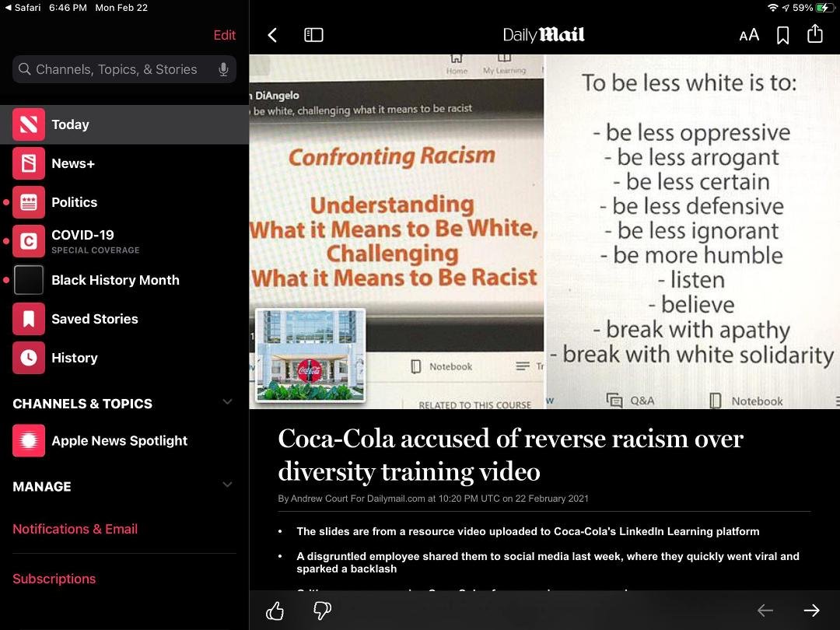
Task: Open the Politics topic
Action: 124,202
